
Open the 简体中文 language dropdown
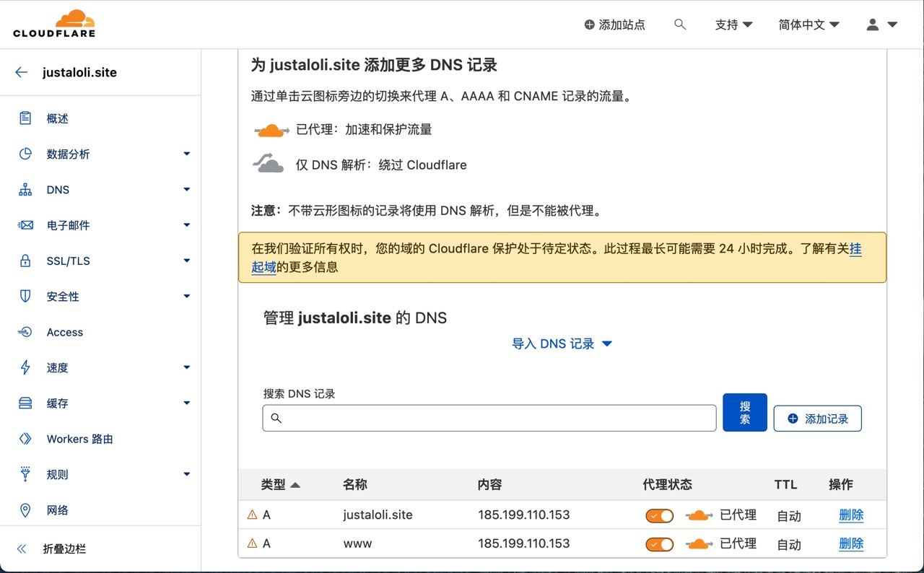point(809,25)
